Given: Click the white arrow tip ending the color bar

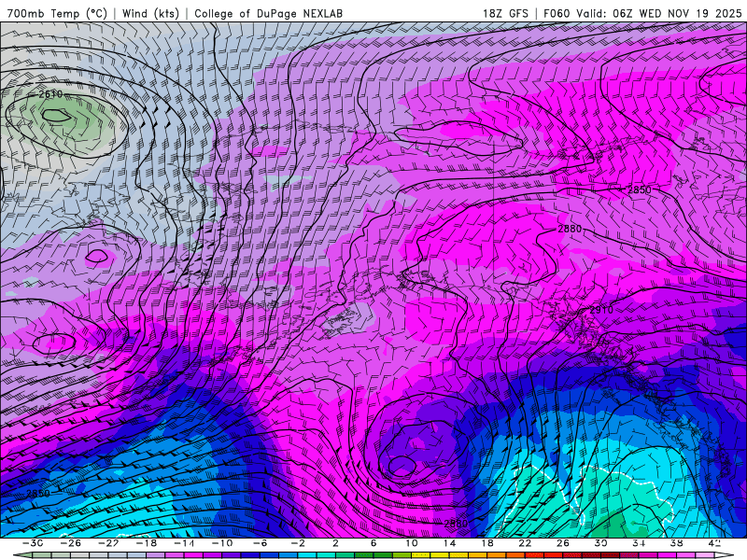Looking at the screenshot, I should [724, 555].
